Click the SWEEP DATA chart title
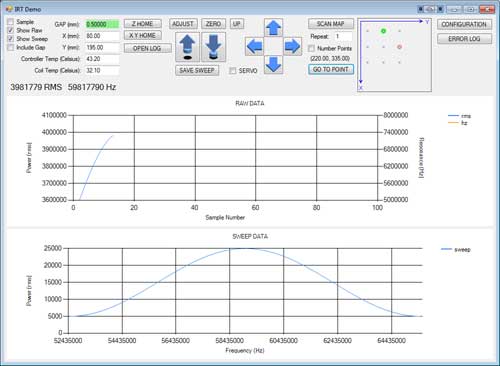The width and height of the screenshot is (500, 366). click(250, 236)
